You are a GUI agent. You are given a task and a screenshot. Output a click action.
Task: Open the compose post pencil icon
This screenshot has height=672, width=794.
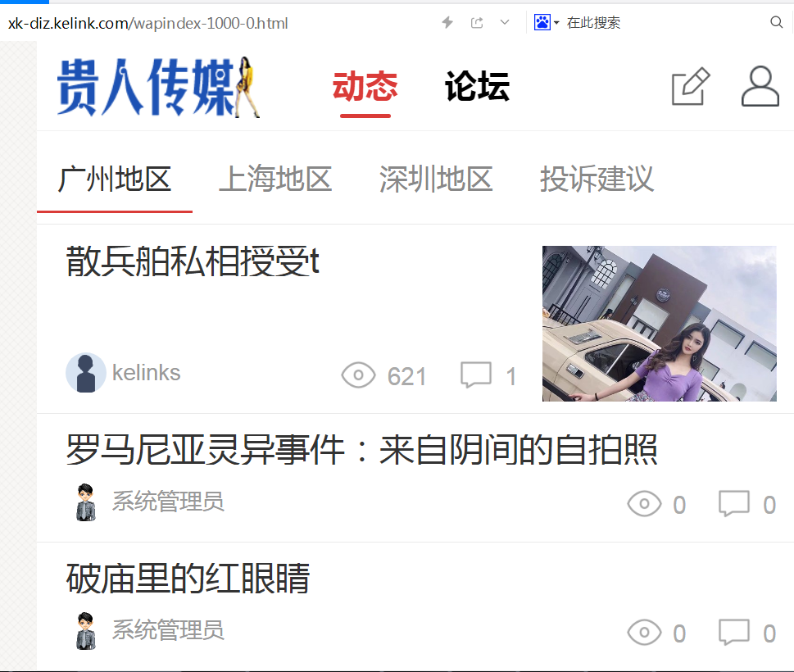coord(691,86)
